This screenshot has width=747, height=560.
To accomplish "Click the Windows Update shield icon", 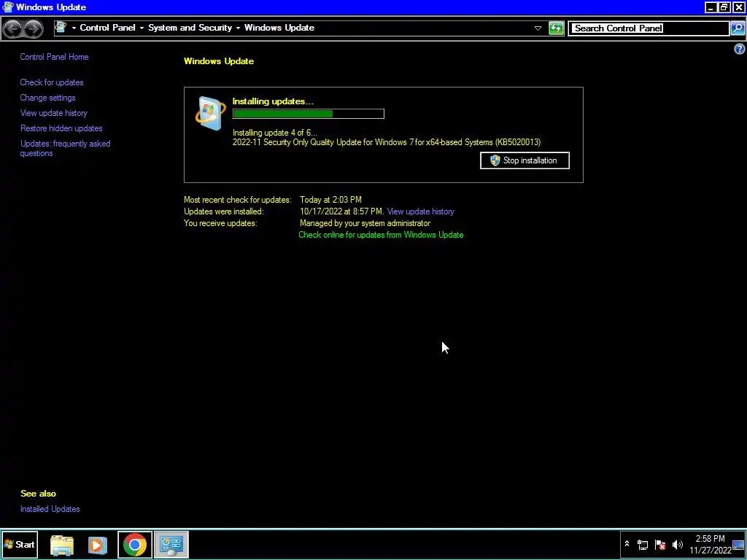I will coord(210,113).
